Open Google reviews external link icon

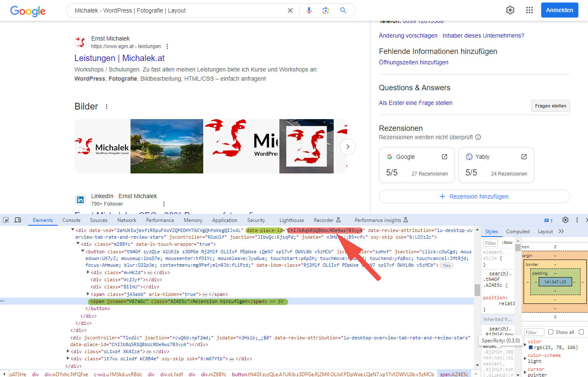[x=445, y=157]
